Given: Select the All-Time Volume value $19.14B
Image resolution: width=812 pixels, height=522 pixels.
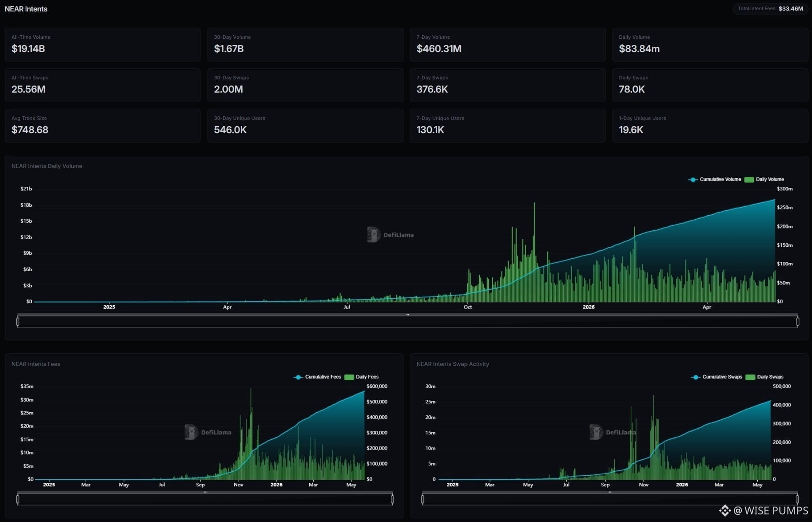Looking at the screenshot, I should pyautogui.click(x=28, y=48).
